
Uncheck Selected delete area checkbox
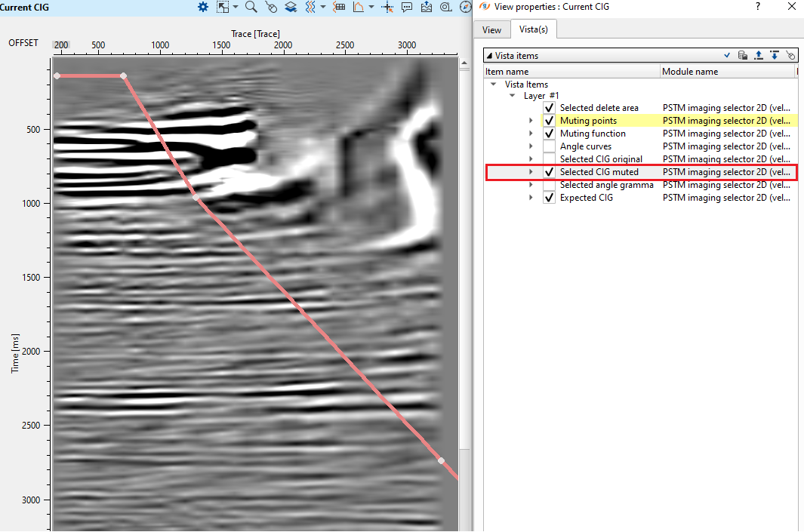pos(549,108)
